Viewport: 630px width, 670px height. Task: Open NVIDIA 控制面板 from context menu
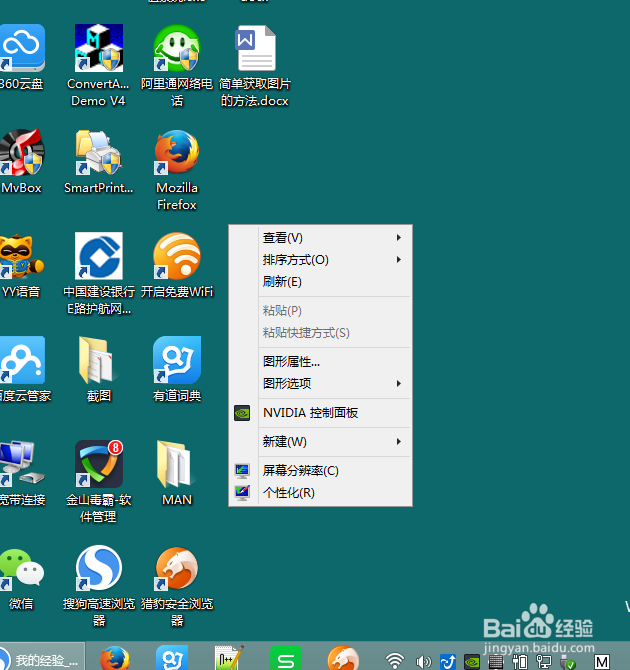321,413
